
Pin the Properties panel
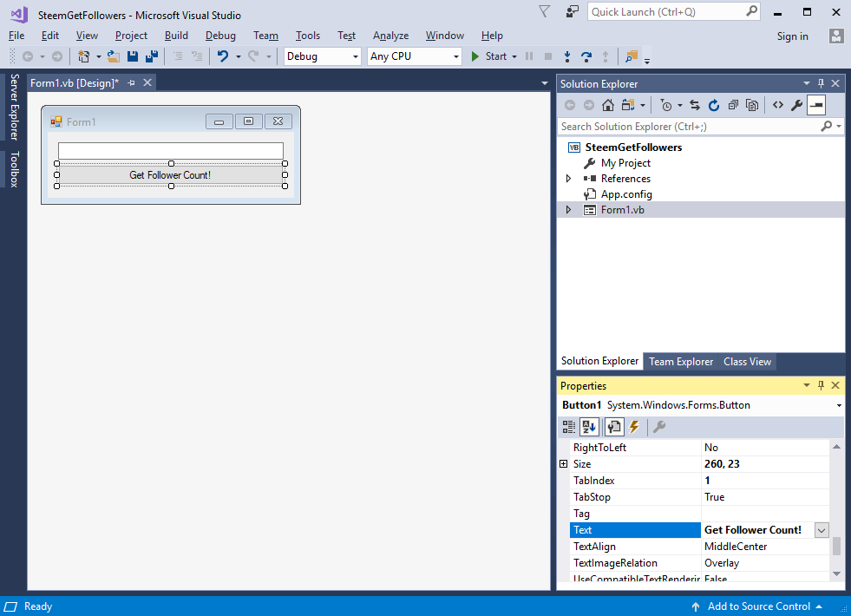click(x=821, y=385)
